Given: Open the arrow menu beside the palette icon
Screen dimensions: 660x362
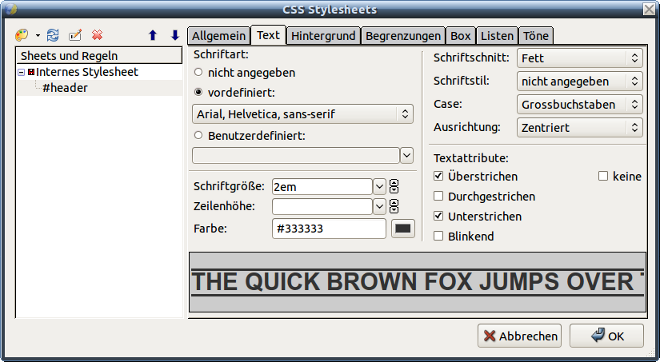Looking at the screenshot, I should [38, 35].
